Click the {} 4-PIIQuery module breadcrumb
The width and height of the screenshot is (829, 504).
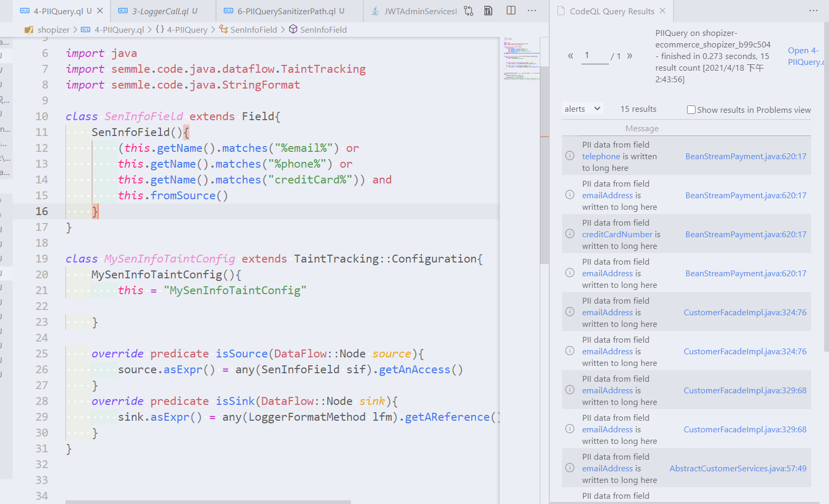click(x=182, y=30)
